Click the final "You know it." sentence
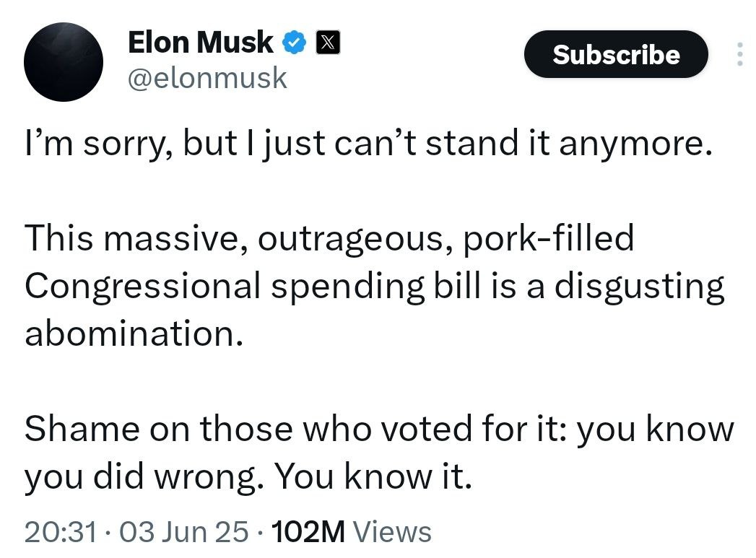 pyautogui.click(x=373, y=476)
